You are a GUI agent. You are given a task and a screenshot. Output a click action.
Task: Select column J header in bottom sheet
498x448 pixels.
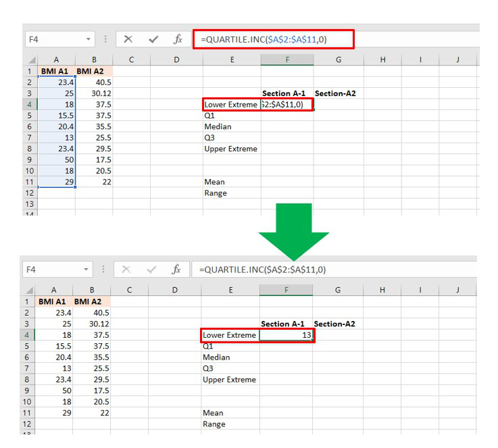[x=457, y=290]
